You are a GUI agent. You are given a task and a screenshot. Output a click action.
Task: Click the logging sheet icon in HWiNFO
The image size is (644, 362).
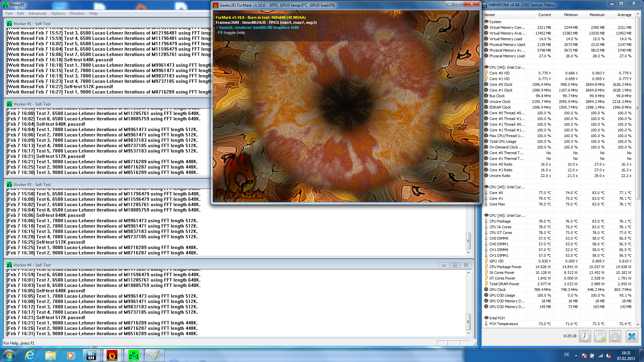pyautogui.click(x=600, y=336)
